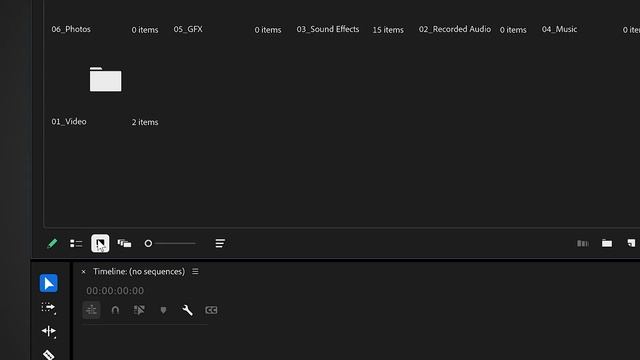Toggle Snap in Timeline magnet icon
This screenshot has width=640, height=360.
115,310
